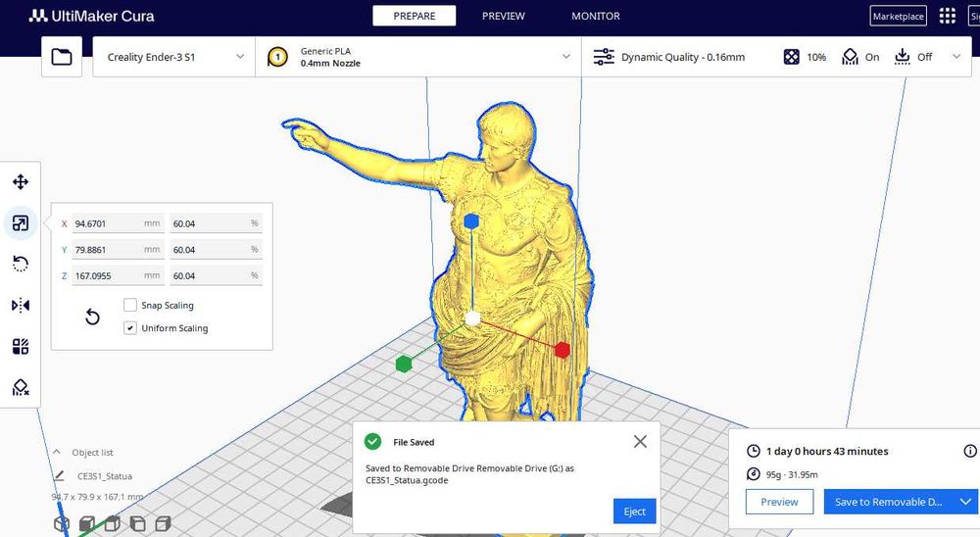980x537 pixels.
Task: Reset scaling with the undo arrow
Action: pyautogui.click(x=92, y=317)
